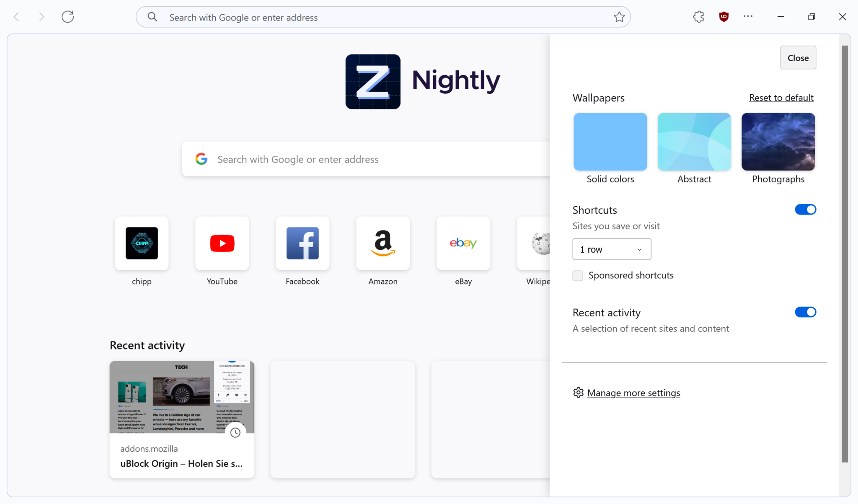
Task: Minimize the browser window
Action: (781, 17)
